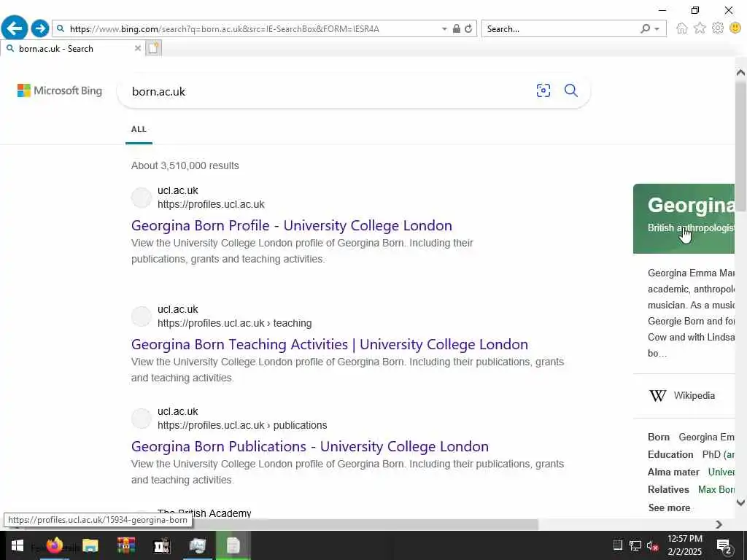
Task: Open a new tab with the new tab button
Action: click(x=153, y=48)
